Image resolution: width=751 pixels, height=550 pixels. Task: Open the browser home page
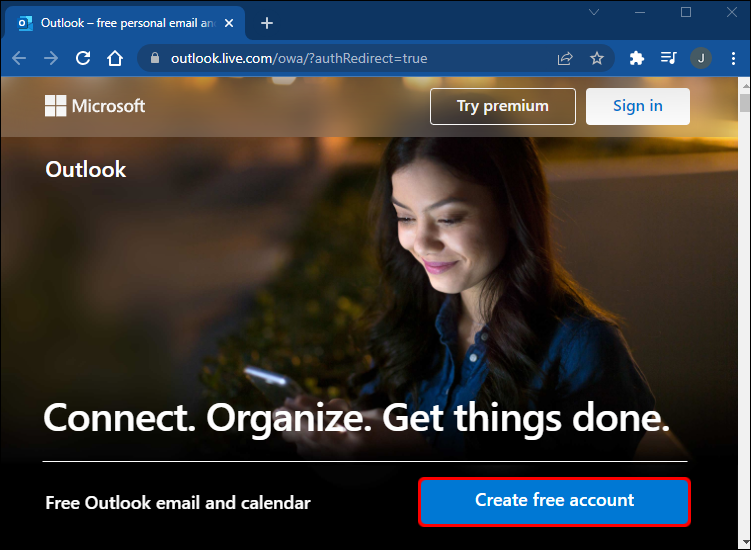coord(115,58)
